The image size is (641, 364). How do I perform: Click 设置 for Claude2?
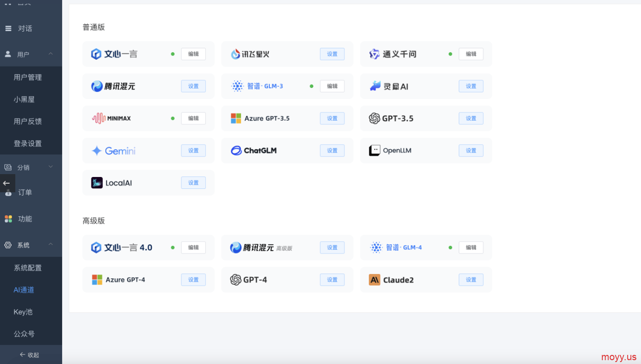[x=471, y=280]
